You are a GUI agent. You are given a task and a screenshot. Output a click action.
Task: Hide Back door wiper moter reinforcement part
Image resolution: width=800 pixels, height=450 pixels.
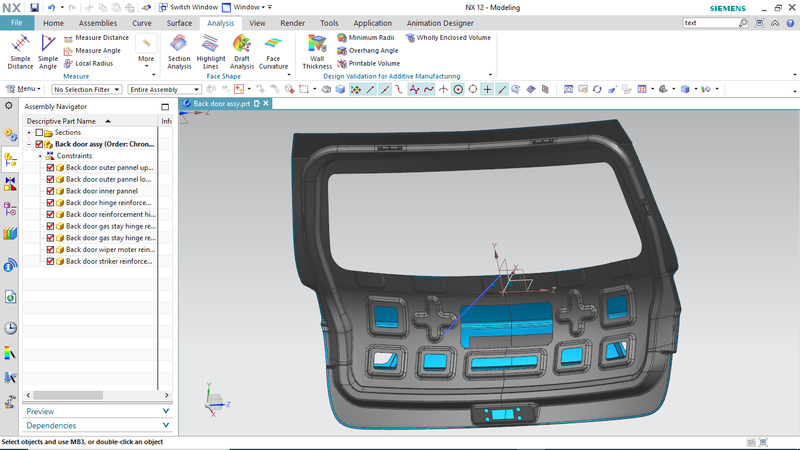(50, 250)
